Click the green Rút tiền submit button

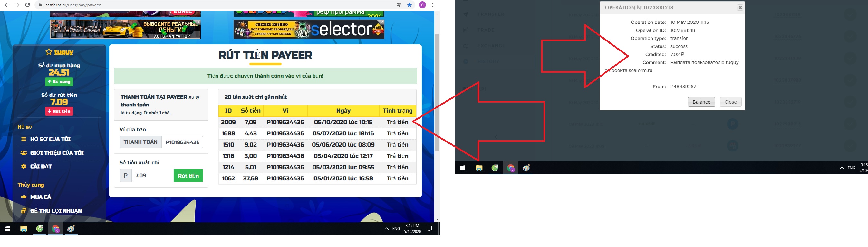click(188, 176)
